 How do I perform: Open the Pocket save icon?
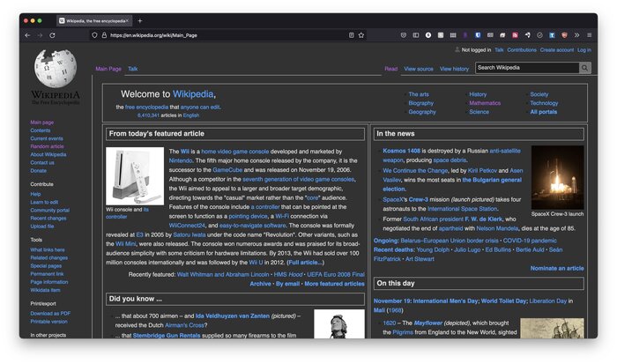[x=404, y=35]
